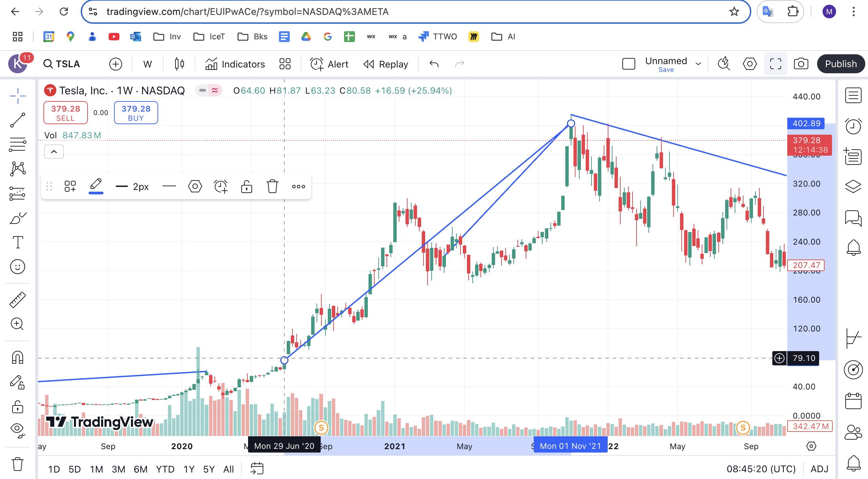Toggle magnet mode for drawings
This screenshot has height=479, width=868.
coord(18,358)
